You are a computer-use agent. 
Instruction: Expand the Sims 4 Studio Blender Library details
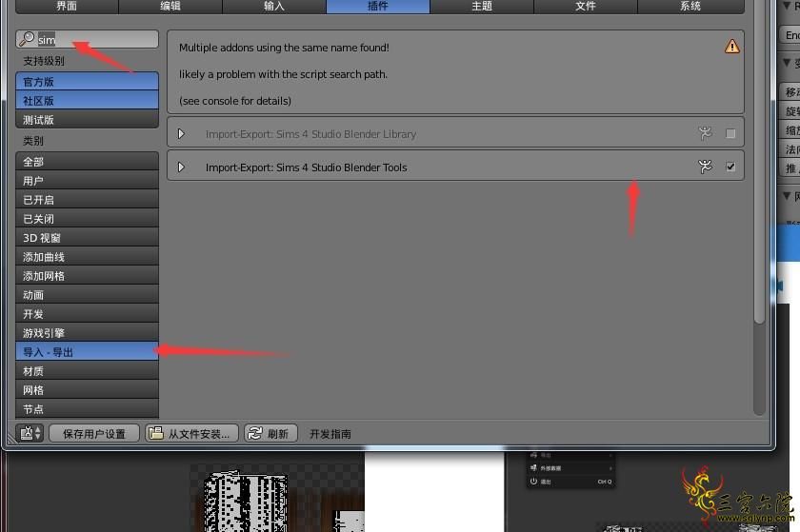coord(181,133)
